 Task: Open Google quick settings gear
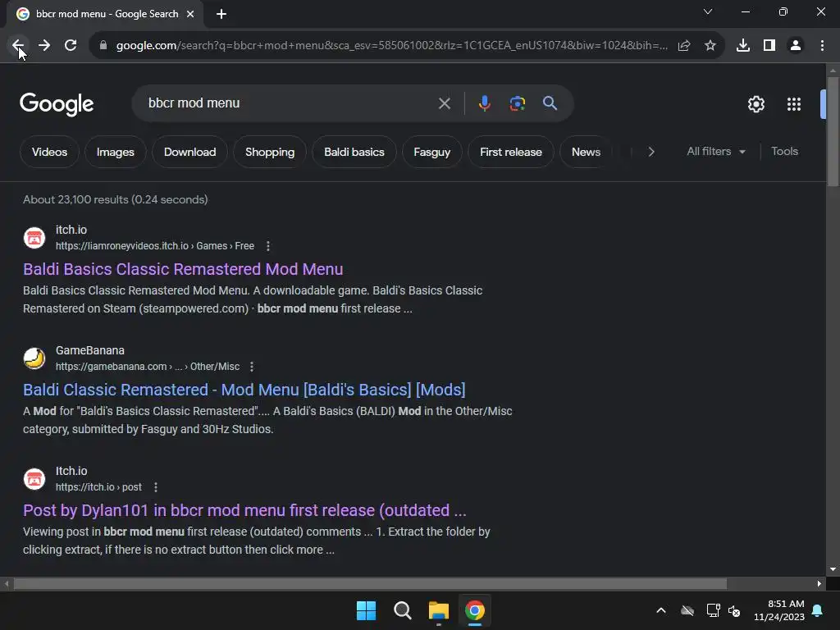756,104
